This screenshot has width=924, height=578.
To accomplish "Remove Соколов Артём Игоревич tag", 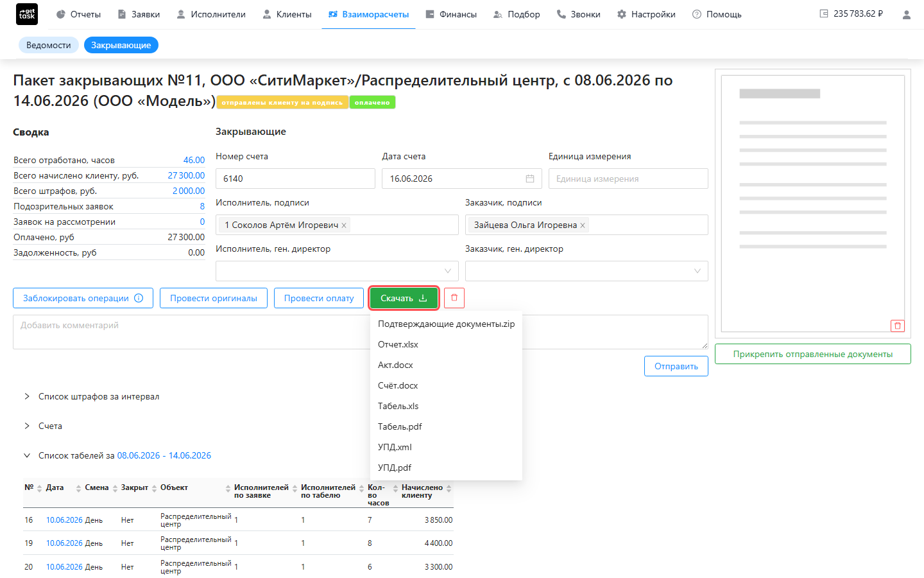I will (x=344, y=225).
